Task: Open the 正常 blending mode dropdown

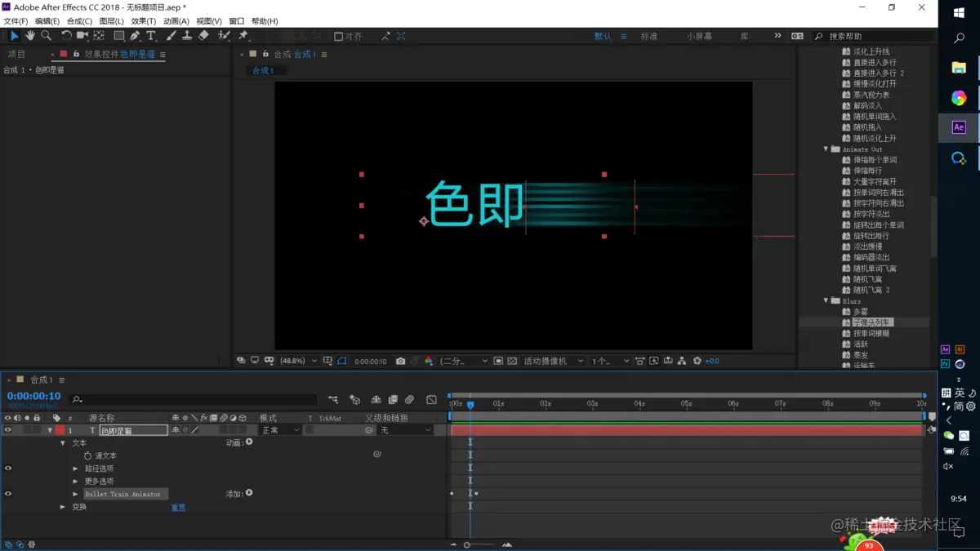Action: click(x=281, y=430)
